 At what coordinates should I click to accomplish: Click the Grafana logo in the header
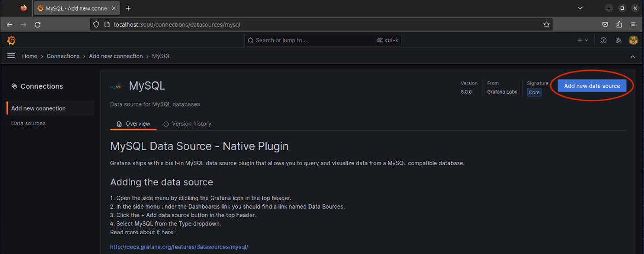click(11, 40)
